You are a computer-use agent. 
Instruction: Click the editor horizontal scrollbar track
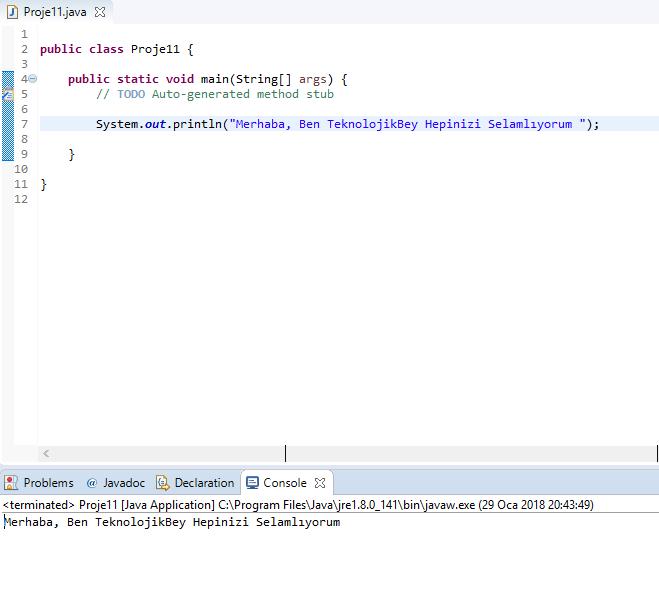pyautogui.click(x=450, y=454)
